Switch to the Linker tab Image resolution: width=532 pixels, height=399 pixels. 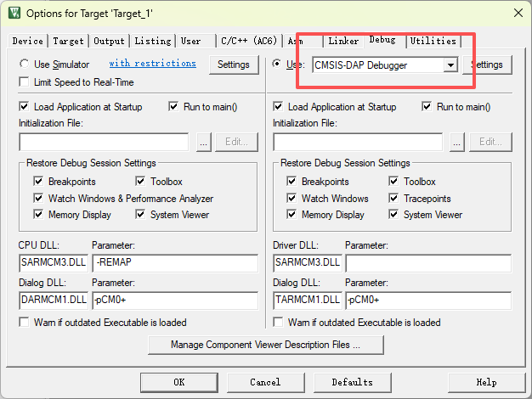[x=343, y=41]
